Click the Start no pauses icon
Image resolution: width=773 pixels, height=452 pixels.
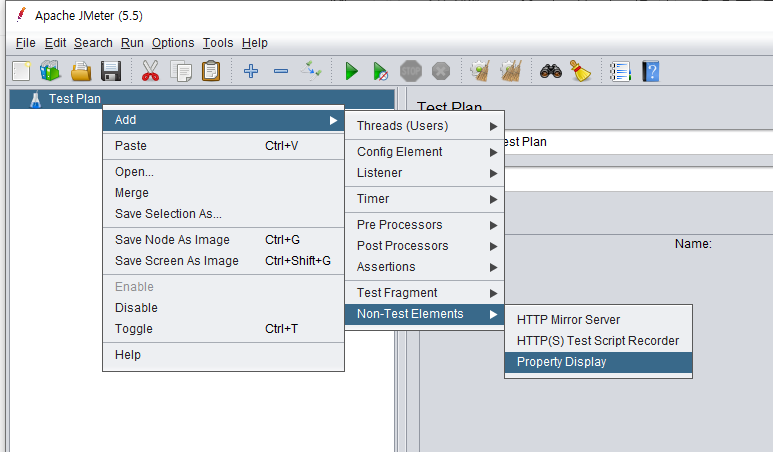point(380,71)
